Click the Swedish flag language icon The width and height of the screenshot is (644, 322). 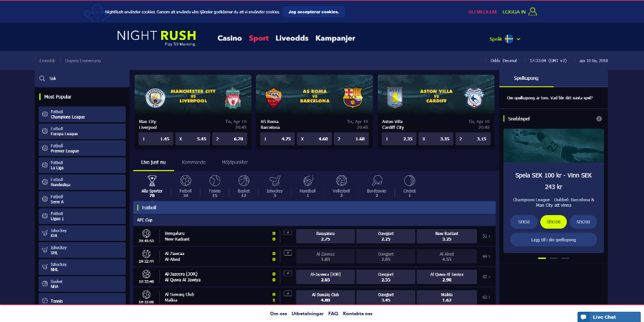point(509,39)
